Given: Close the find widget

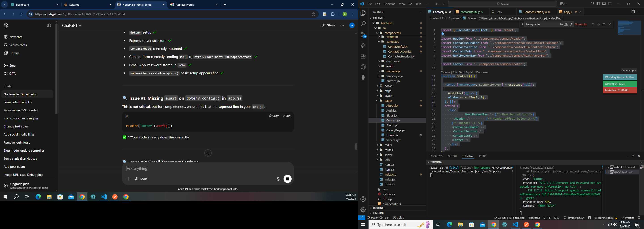Looking at the screenshot, I should [610, 24].
